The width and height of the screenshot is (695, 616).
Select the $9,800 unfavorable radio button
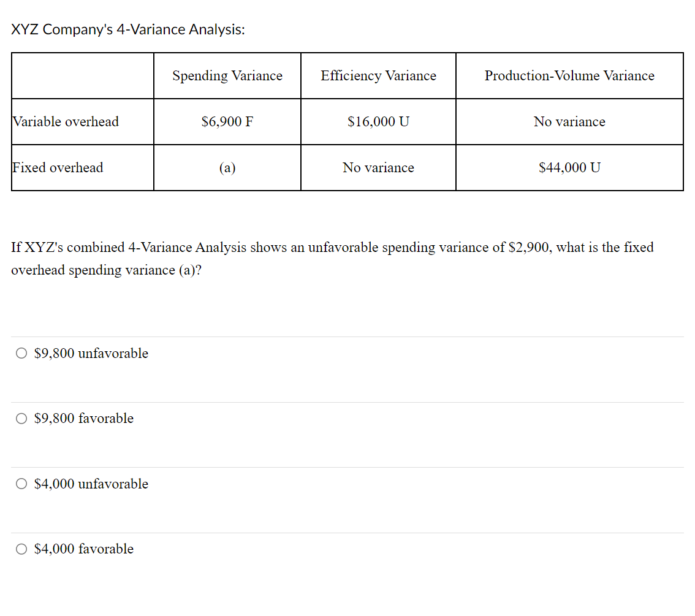[21, 352]
